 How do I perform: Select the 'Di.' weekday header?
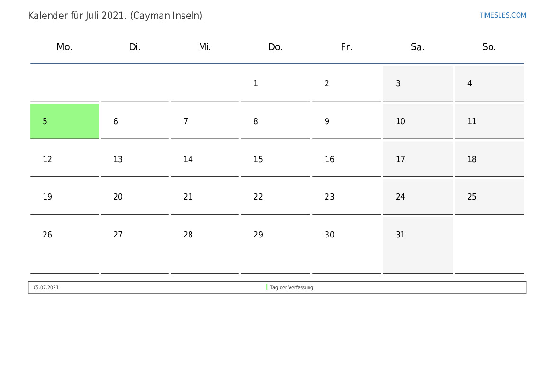[x=135, y=47]
